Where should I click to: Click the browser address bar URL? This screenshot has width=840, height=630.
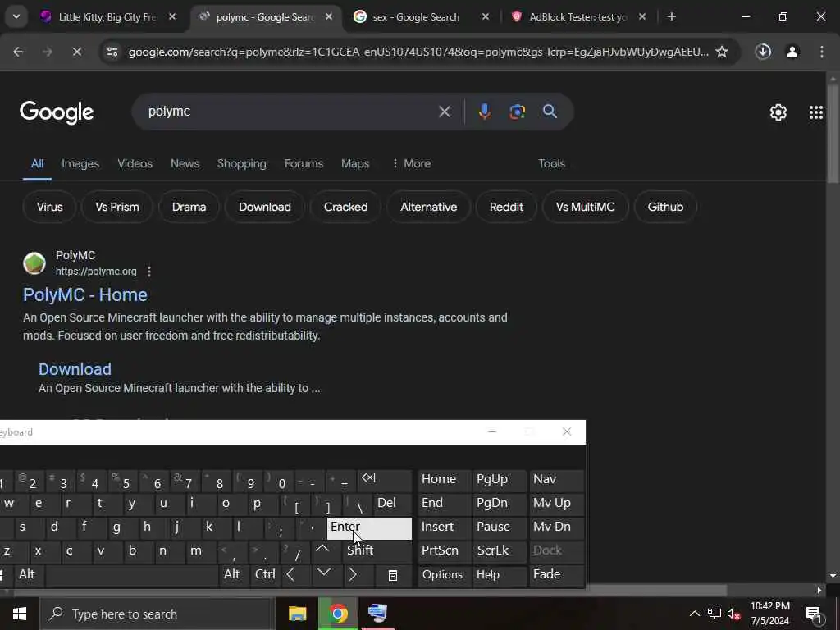click(x=418, y=52)
